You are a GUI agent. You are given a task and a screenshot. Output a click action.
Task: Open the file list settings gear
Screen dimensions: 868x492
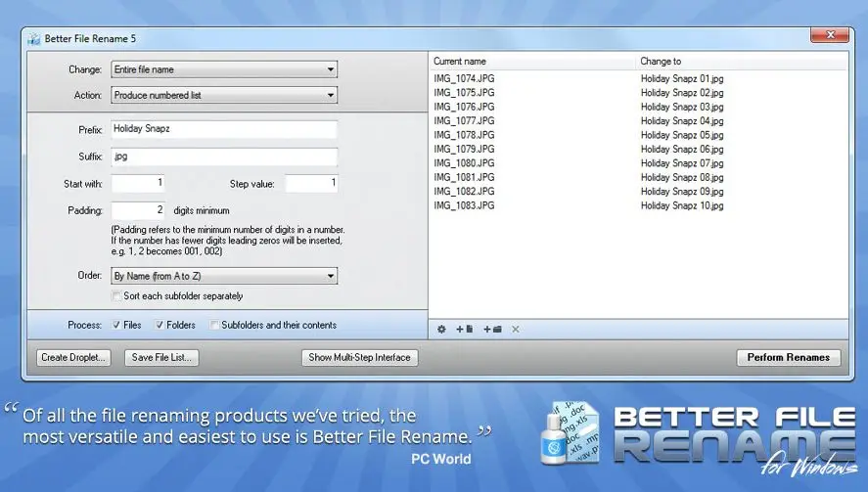(x=441, y=330)
